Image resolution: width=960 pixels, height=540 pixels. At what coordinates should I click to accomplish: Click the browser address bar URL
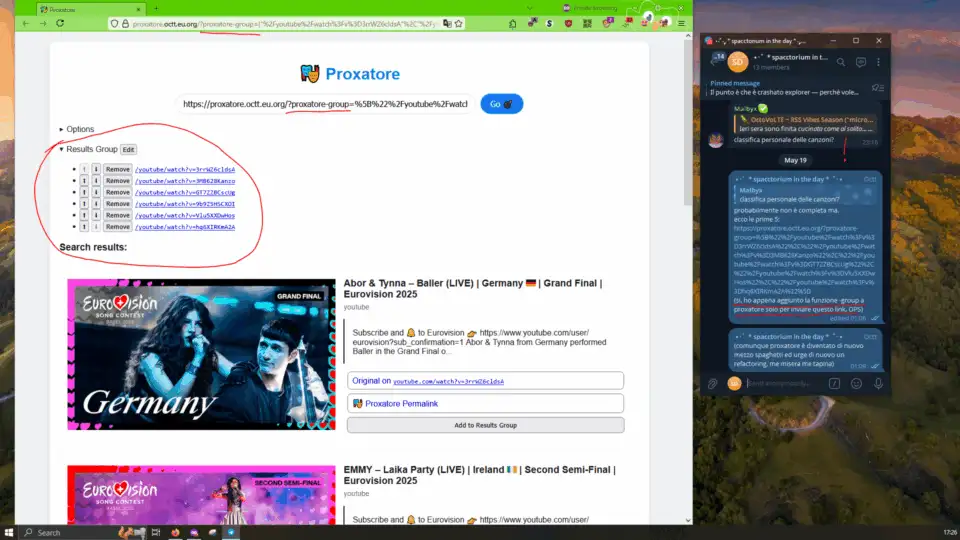pos(285,24)
